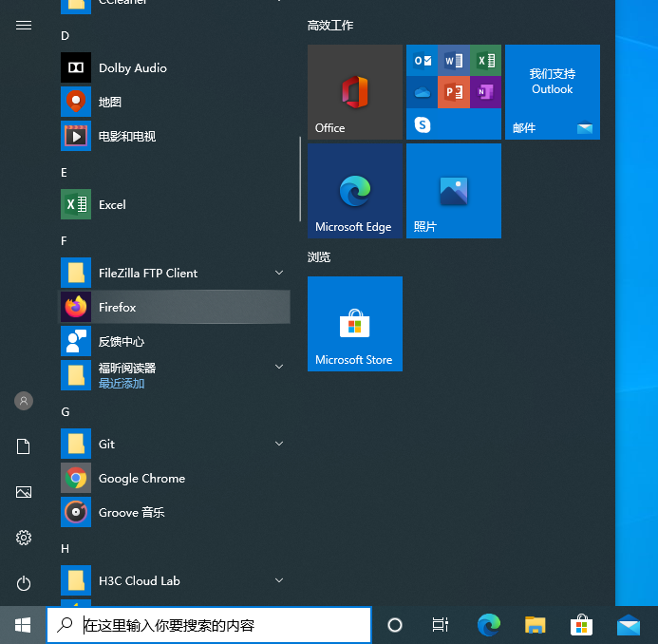
Task: Expand the Start hamburger menu
Action: tap(24, 26)
